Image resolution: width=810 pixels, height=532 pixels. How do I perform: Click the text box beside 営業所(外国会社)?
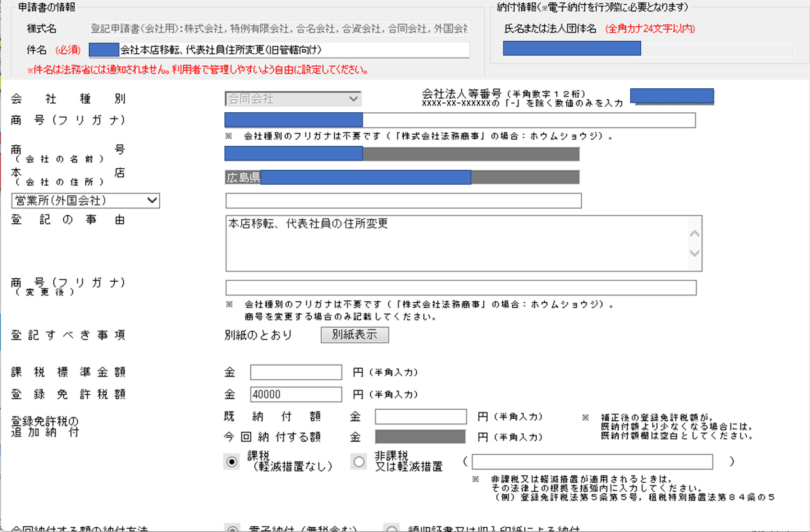[x=403, y=201]
